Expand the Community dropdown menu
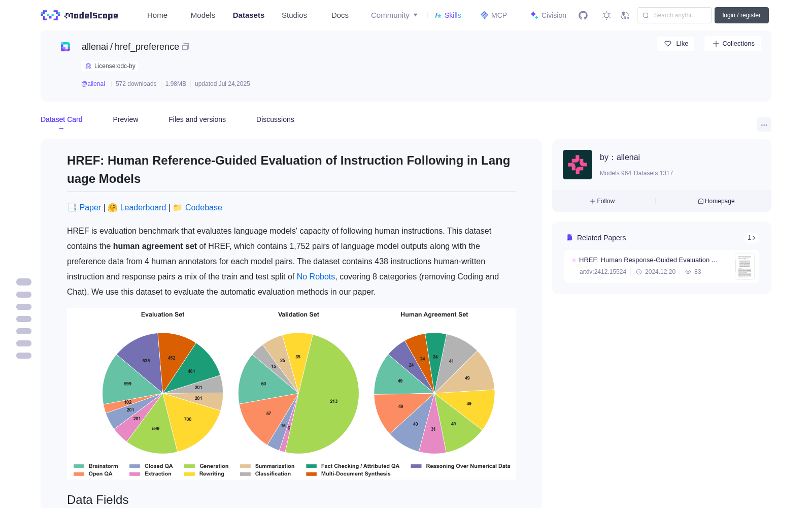The image size is (812, 508). 394,15
